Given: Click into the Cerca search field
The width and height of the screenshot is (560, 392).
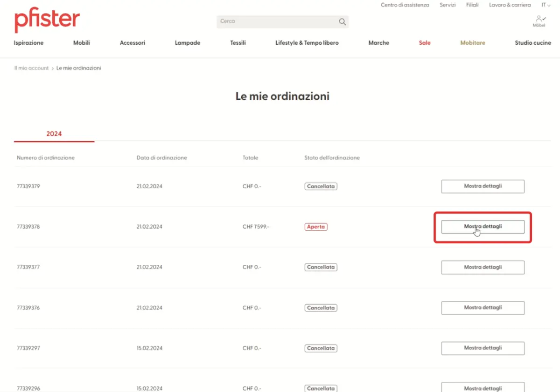Looking at the screenshot, I should 278,21.
